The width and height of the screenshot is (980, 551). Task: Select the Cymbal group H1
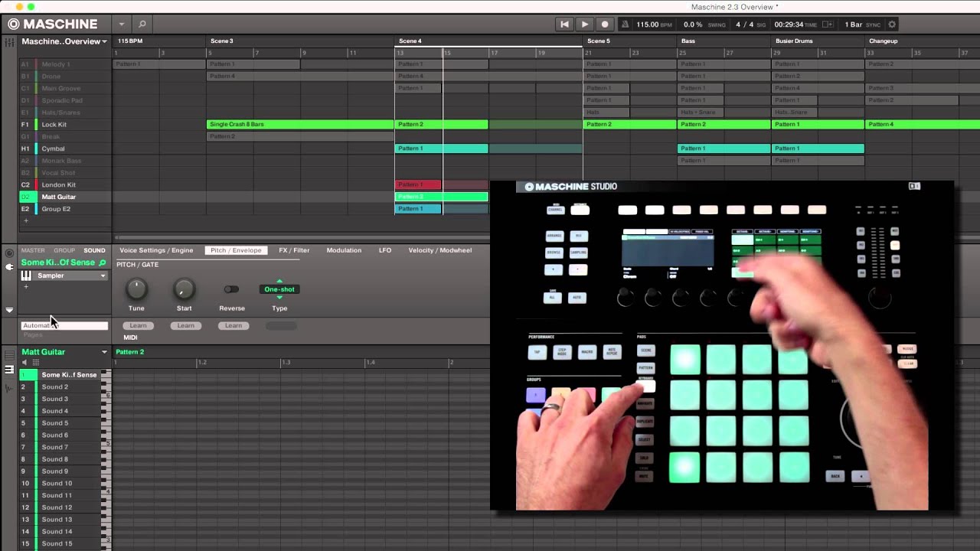tap(65, 148)
